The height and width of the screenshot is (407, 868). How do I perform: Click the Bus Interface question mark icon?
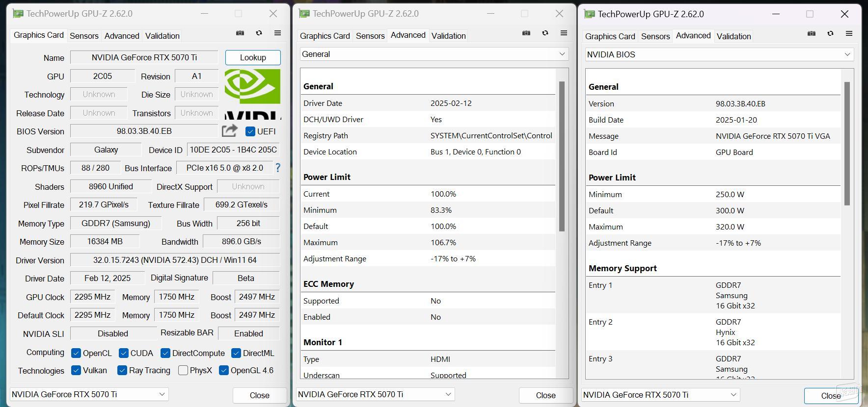pyautogui.click(x=278, y=168)
